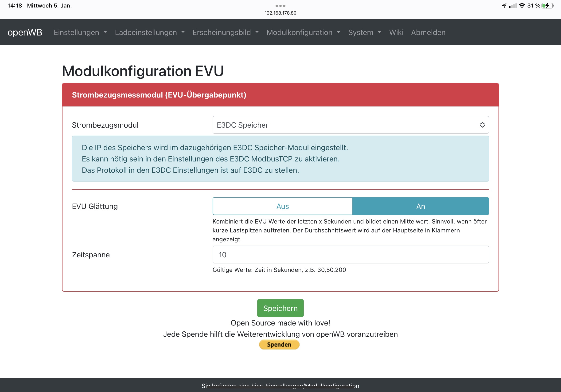Switch EVU Glättung to Aus

coord(282,206)
